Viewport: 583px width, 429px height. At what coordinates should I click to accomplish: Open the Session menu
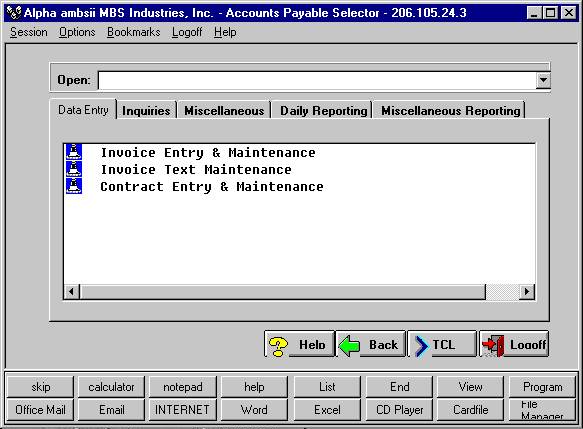click(29, 32)
